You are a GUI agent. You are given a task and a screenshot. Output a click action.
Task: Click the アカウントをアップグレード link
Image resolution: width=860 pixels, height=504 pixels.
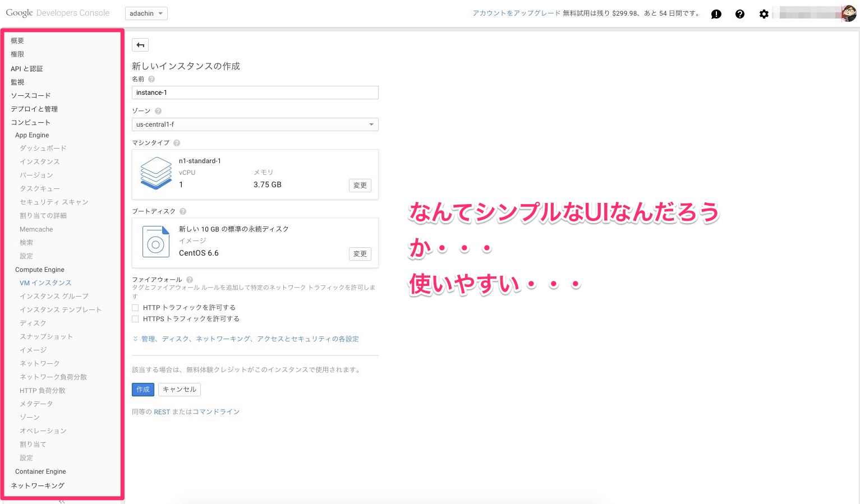(x=516, y=13)
